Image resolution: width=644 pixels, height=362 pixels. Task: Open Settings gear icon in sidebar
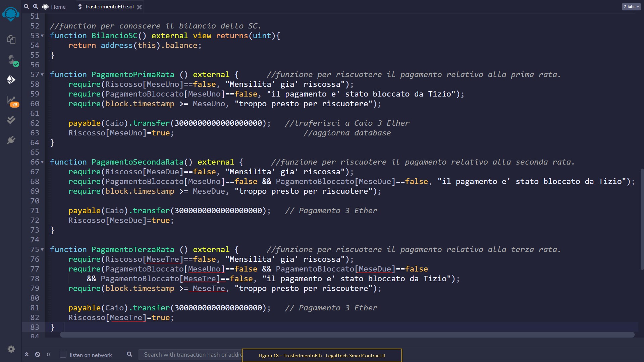coord(11,349)
